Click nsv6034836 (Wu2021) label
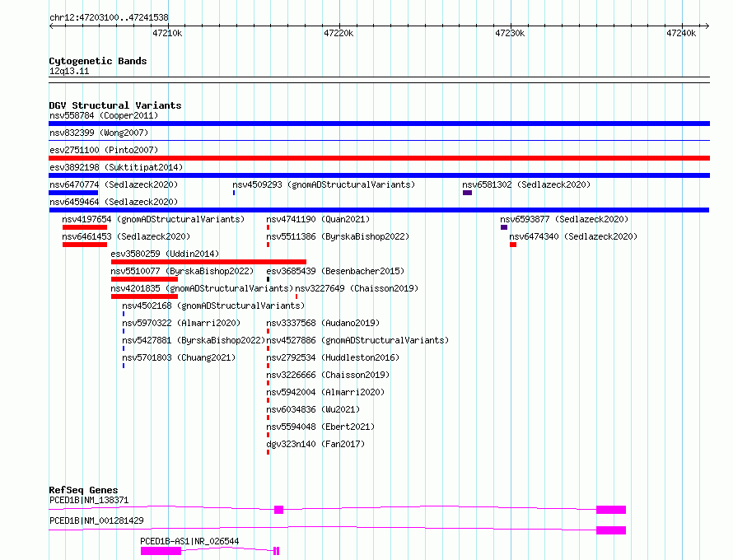The width and height of the screenshot is (733, 560). coord(313,409)
